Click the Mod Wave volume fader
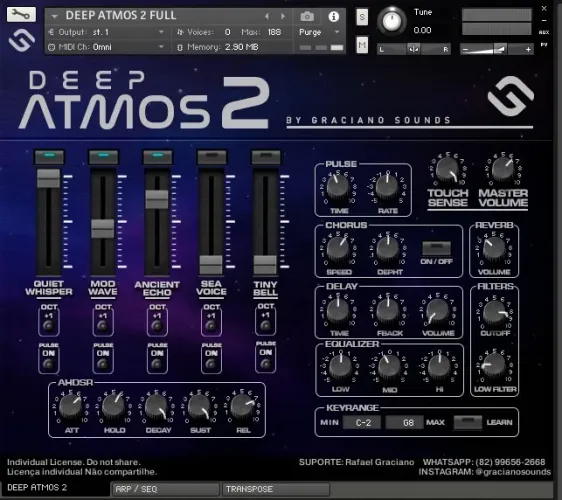The image size is (562, 500). coord(103,229)
